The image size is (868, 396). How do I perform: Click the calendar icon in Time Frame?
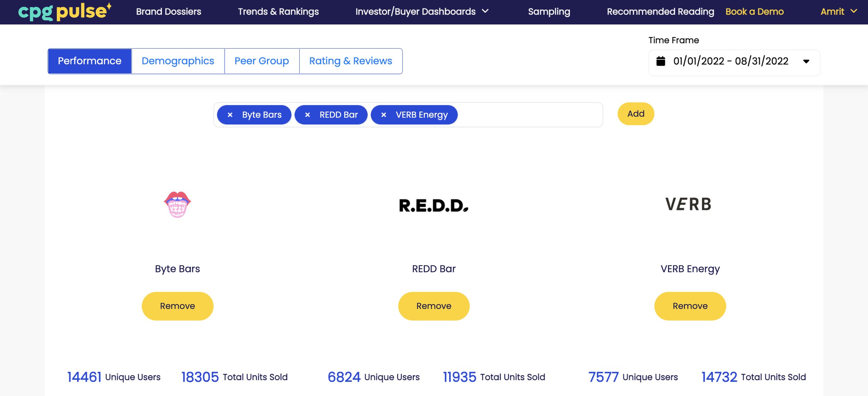(x=661, y=61)
